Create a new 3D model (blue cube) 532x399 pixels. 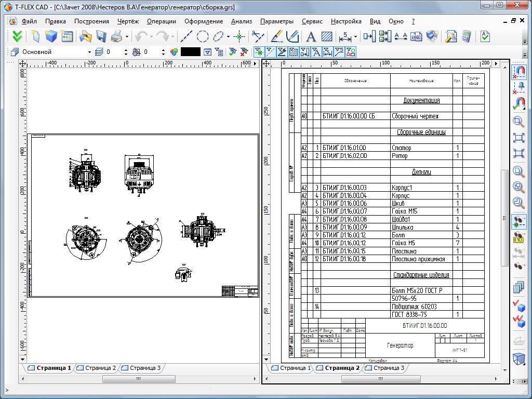pyautogui.click(x=51, y=36)
